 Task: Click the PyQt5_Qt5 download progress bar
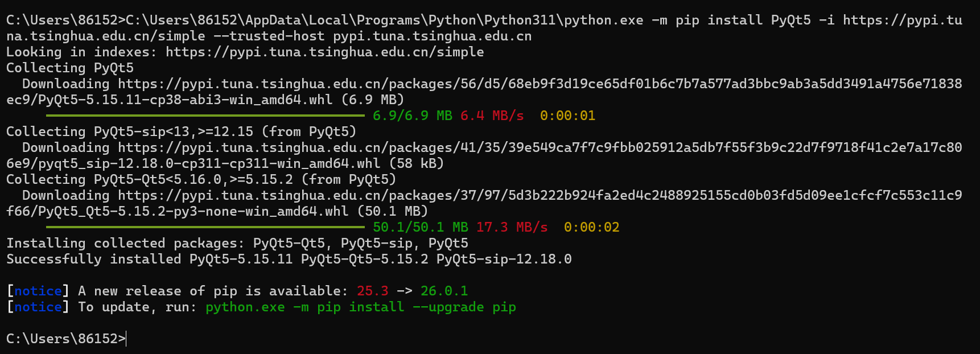tap(205, 227)
